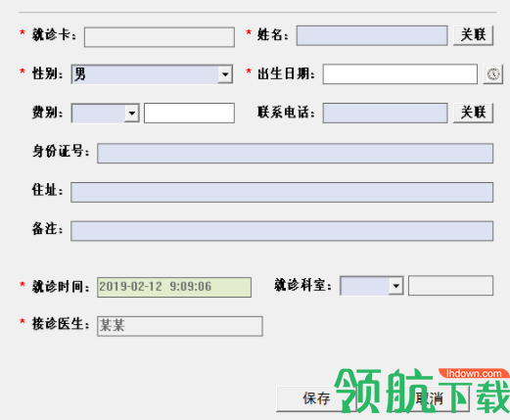Click the 备注 input field
The width and height of the screenshot is (510, 420).
point(282,231)
